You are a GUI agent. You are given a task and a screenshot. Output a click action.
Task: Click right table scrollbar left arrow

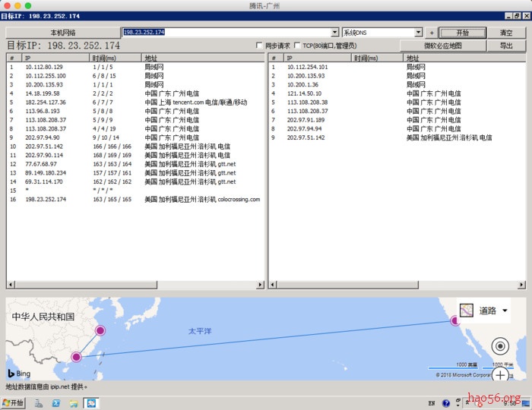click(272, 285)
